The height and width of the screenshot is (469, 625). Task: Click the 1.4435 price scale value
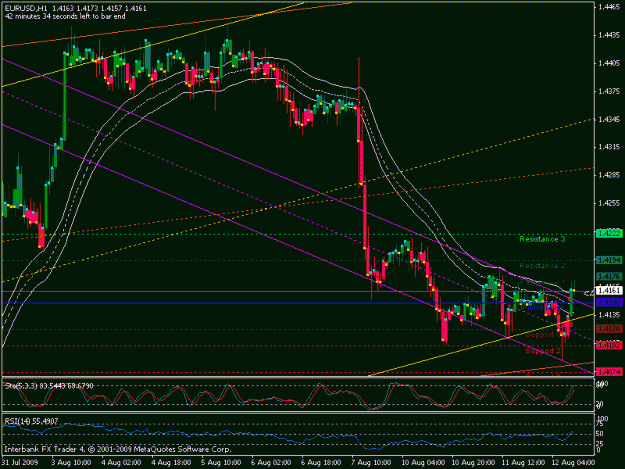click(608, 35)
